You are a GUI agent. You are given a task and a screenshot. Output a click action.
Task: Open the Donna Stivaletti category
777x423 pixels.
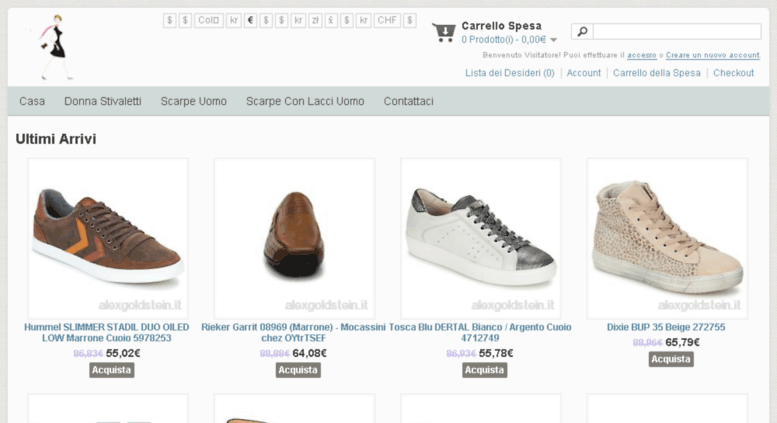click(x=103, y=101)
